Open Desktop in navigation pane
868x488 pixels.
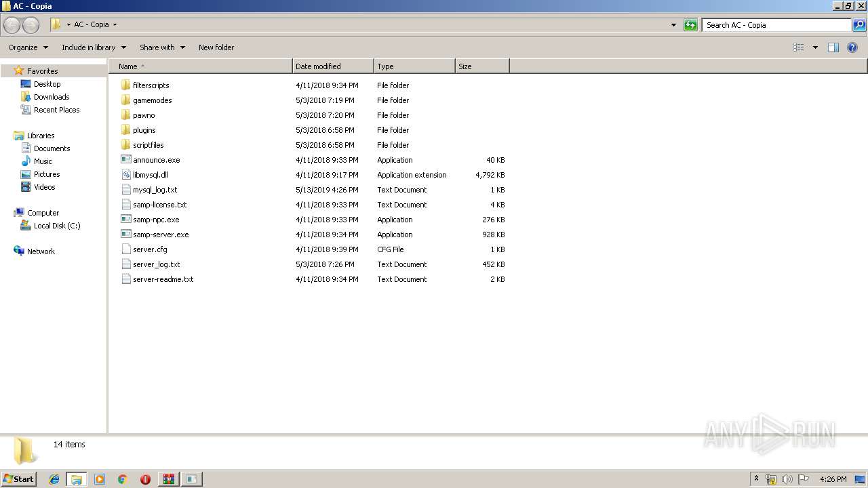[47, 84]
